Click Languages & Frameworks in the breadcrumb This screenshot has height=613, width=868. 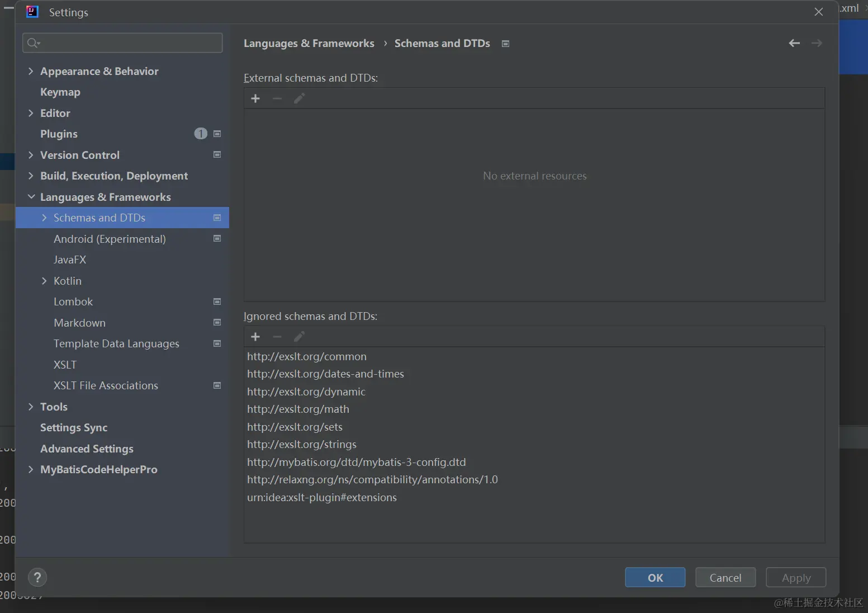[x=309, y=43]
